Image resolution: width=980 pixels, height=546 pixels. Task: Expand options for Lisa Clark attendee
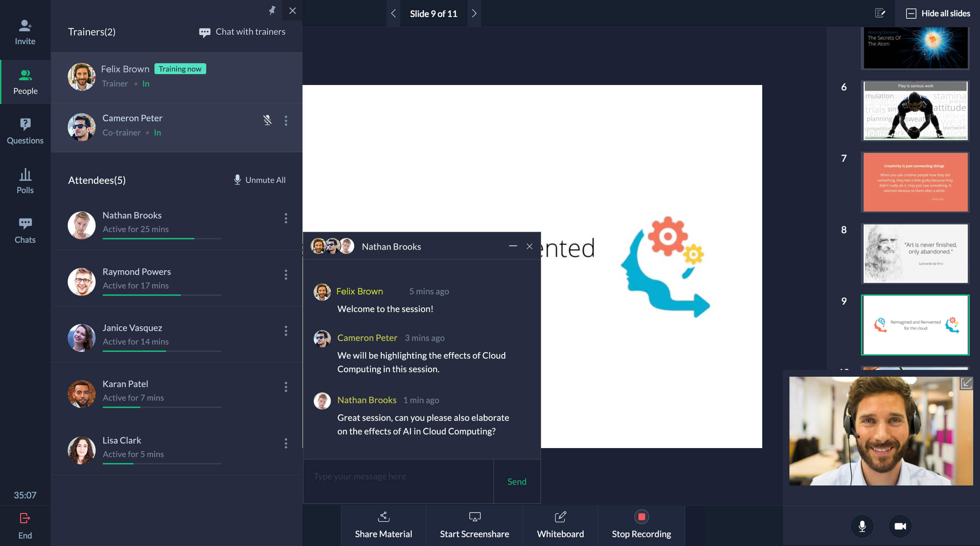tap(286, 443)
